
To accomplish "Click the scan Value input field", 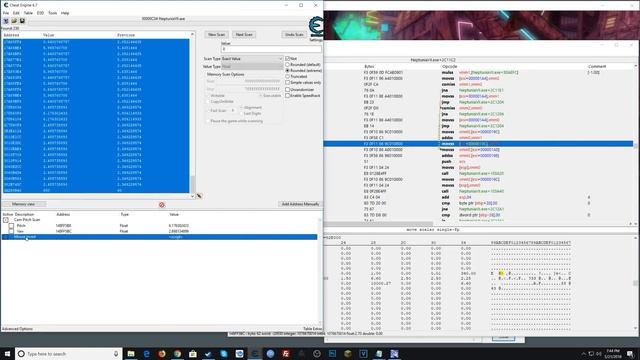I will point(271,49).
